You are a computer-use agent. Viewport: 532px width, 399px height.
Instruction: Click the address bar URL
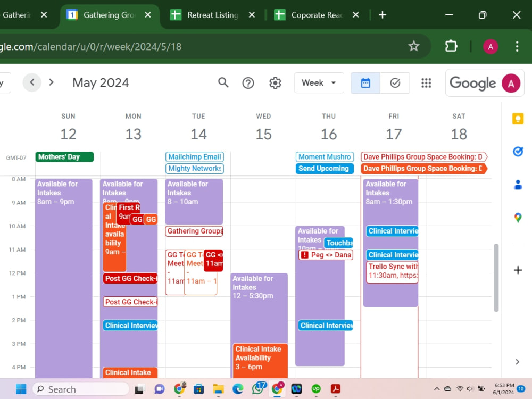[91, 46]
